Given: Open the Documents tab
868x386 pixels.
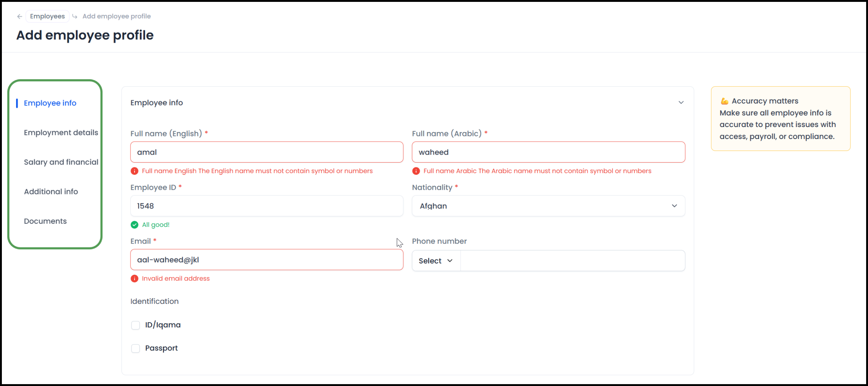Looking at the screenshot, I should [45, 221].
